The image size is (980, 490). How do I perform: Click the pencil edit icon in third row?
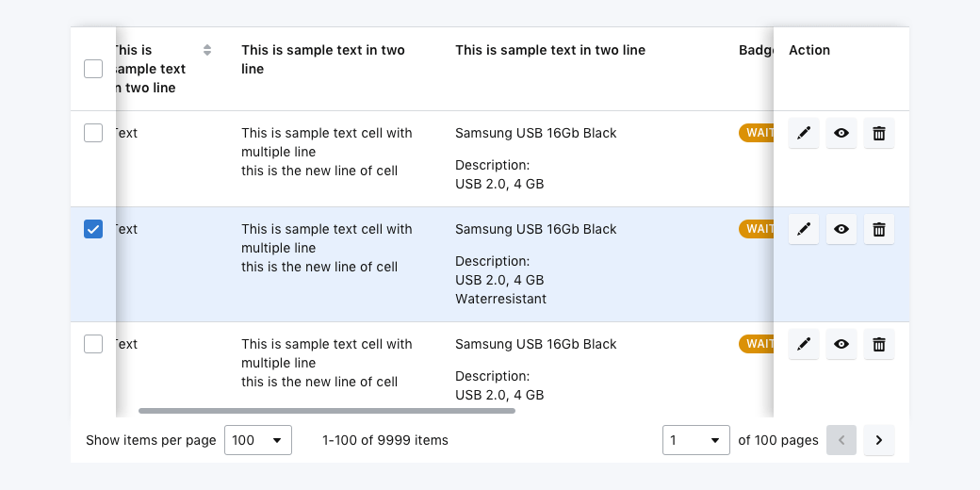coord(804,345)
